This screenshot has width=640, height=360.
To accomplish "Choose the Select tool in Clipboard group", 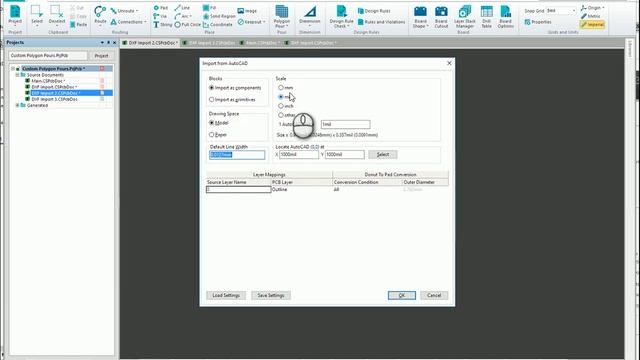I will point(37,16).
